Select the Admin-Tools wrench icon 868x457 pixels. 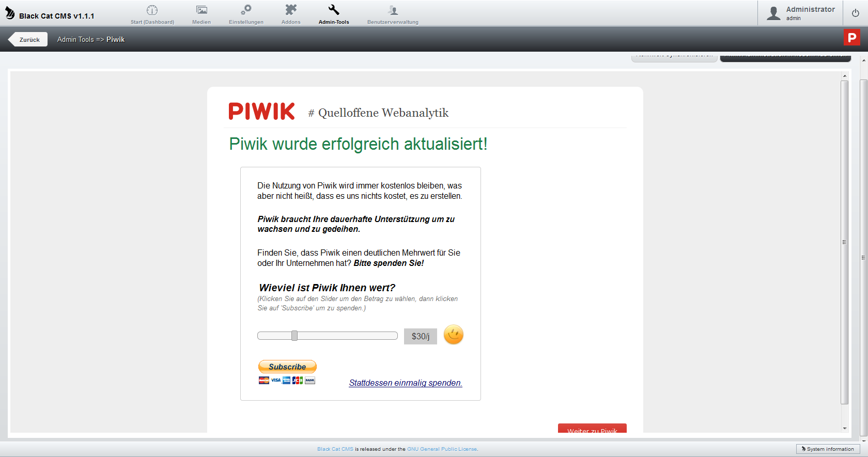(x=334, y=10)
